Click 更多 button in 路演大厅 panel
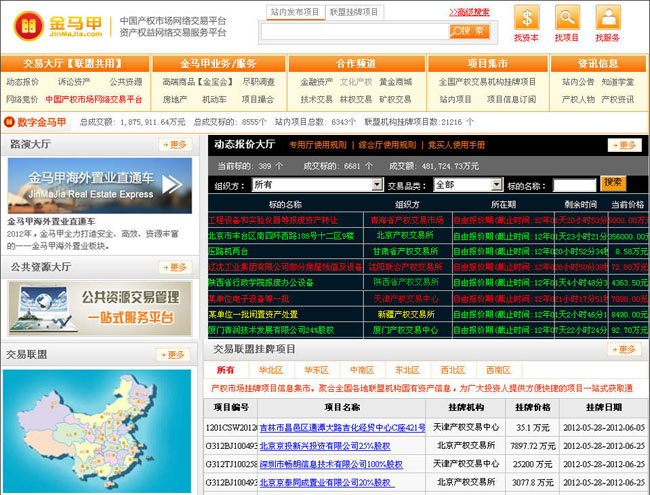 174,144
